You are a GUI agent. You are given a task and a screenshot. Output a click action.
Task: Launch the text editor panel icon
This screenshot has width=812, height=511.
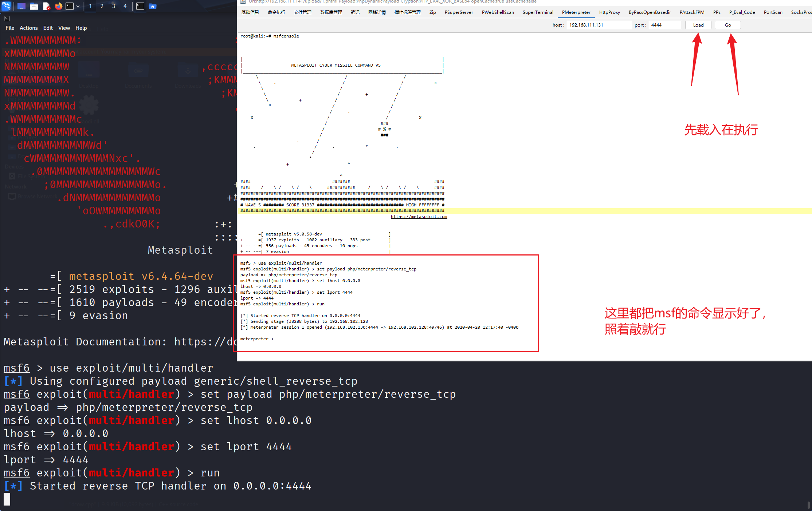pyautogui.click(x=46, y=6)
